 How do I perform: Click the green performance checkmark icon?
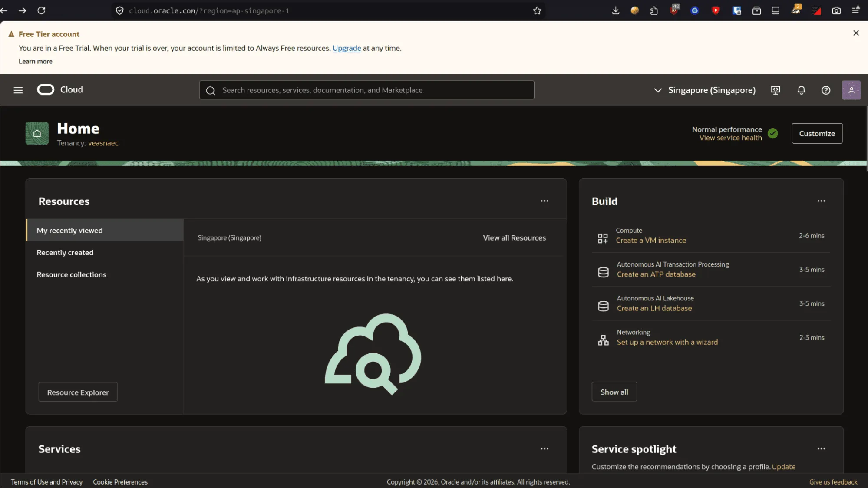click(x=773, y=133)
